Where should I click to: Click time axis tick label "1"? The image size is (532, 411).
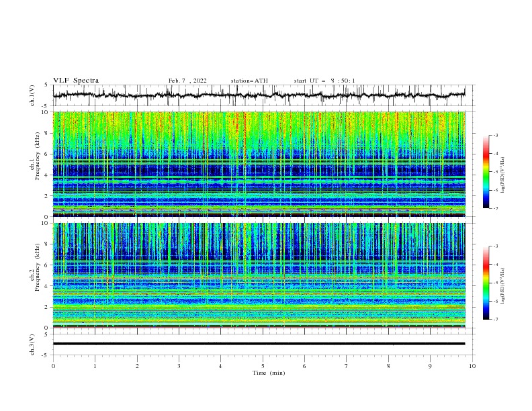coord(95,366)
